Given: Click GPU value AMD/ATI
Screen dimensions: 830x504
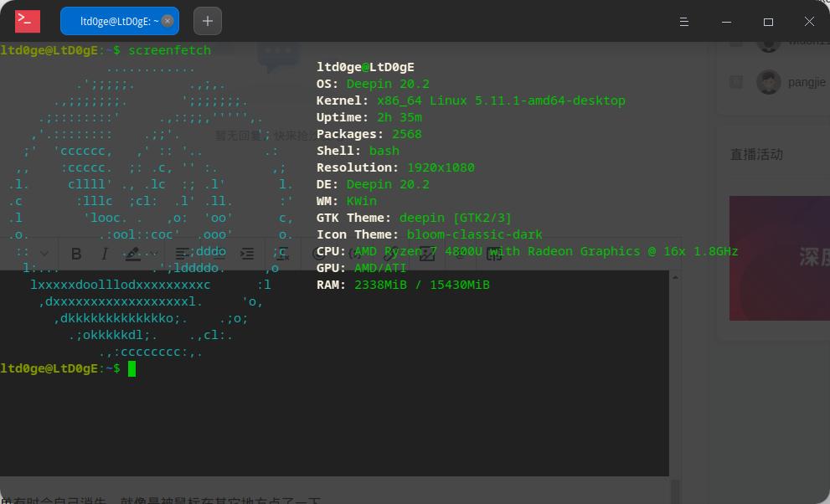Looking at the screenshot, I should 380,268.
